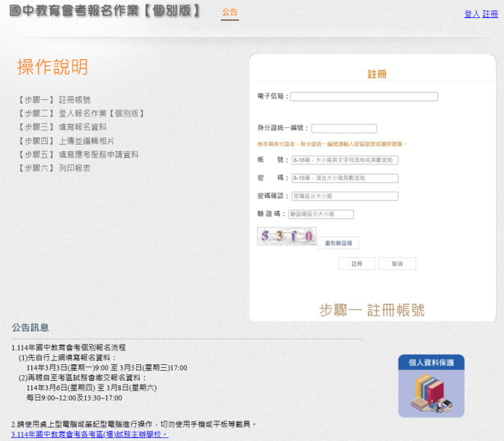
Task: Click the 登入 link
Action: pyautogui.click(x=472, y=14)
